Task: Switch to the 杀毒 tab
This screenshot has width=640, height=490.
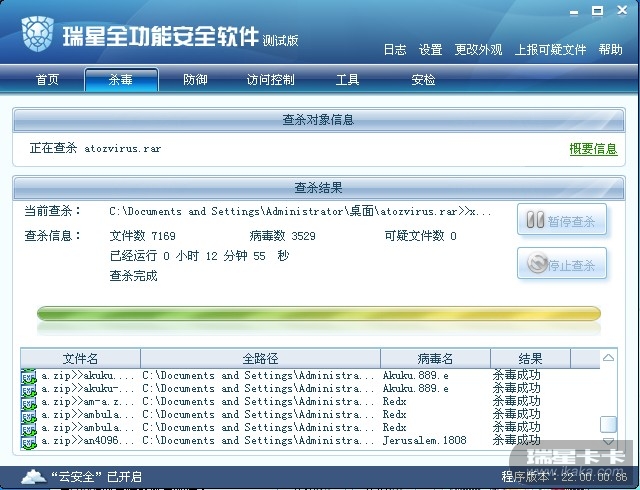Action: 121,79
